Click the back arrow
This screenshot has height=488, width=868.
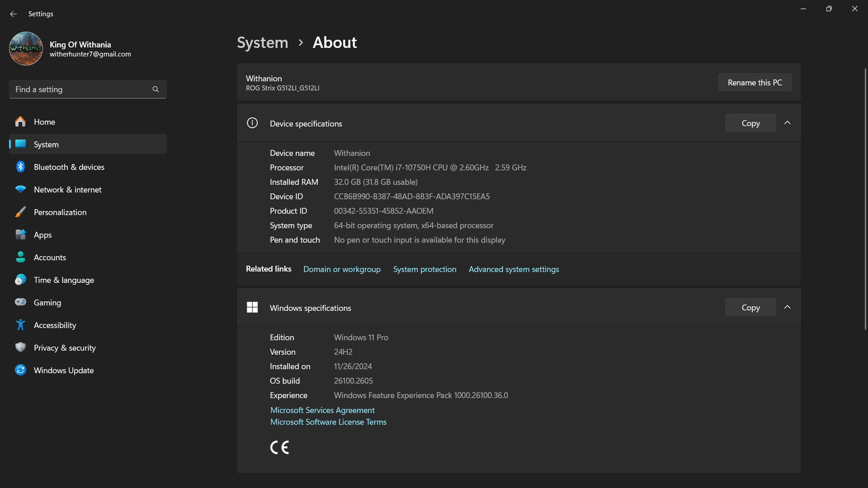(14, 14)
